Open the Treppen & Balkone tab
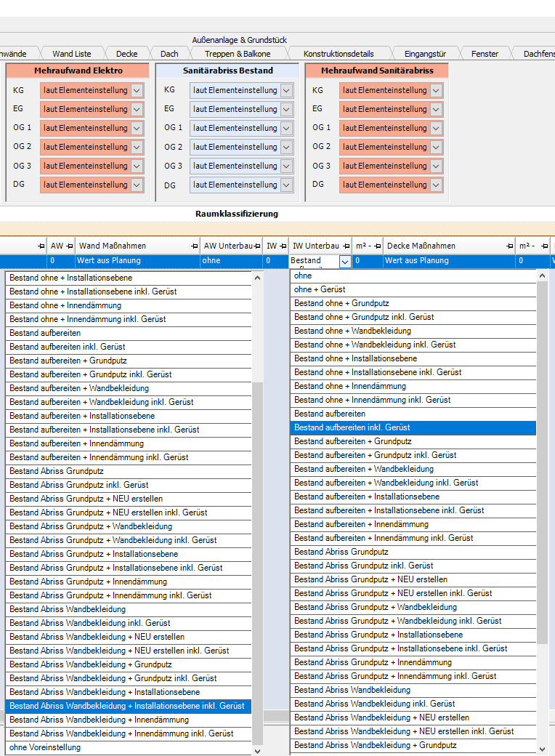 pos(238,54)
